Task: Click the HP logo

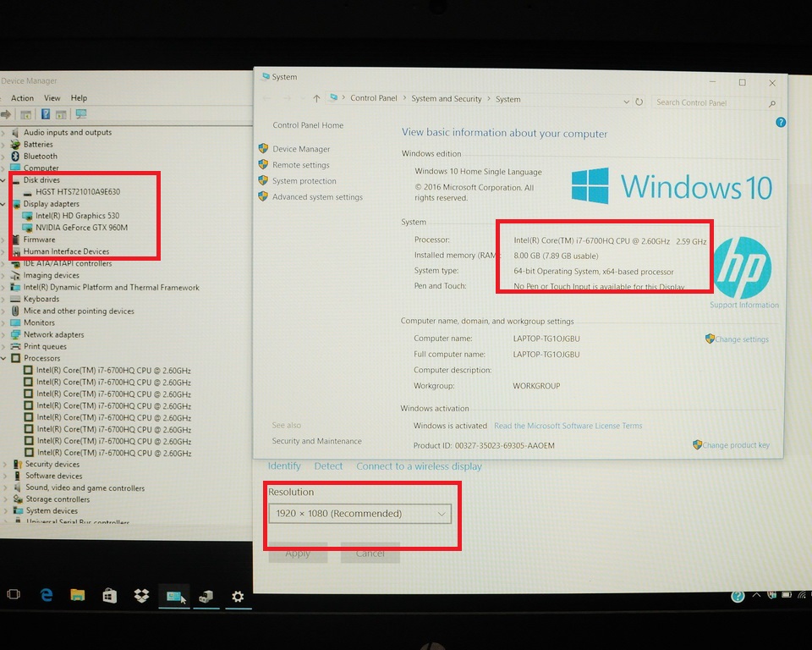Action: click(x=743, y=267)
